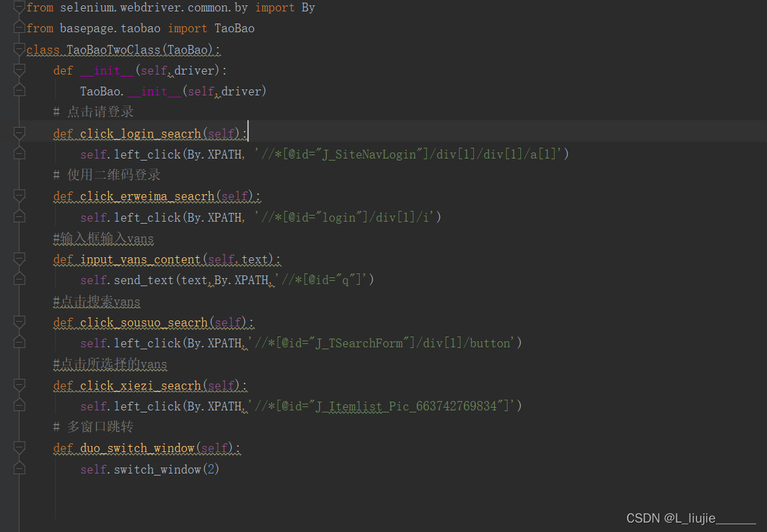
Task: Click fold-end marker beside the J_SiteNavLogin XPath line
Action: 19,154
